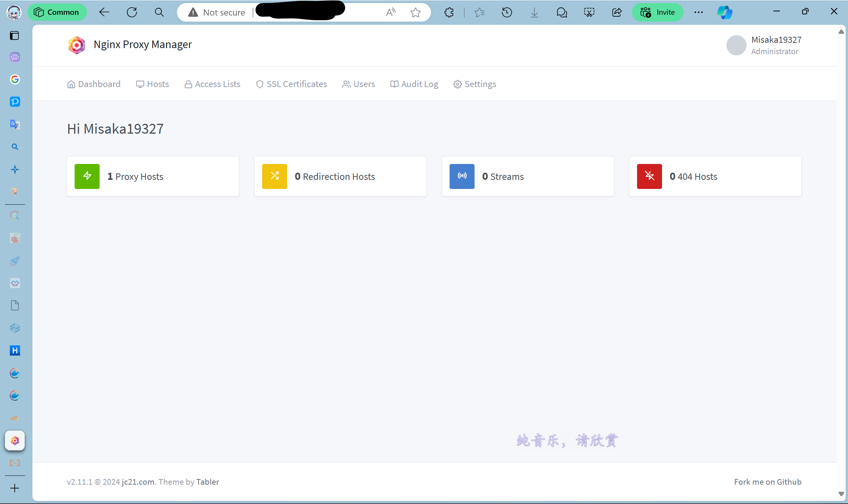The height and width of the screenshot is (504, 848).
Task: Click the 'Hi Misaka19327' heading
Action: [x=115, y=129]
